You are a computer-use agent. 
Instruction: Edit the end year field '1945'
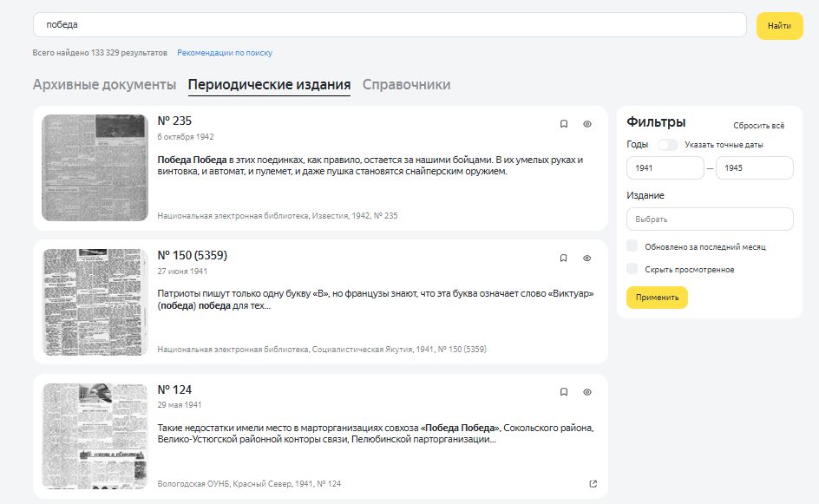[x=754, y=167]
